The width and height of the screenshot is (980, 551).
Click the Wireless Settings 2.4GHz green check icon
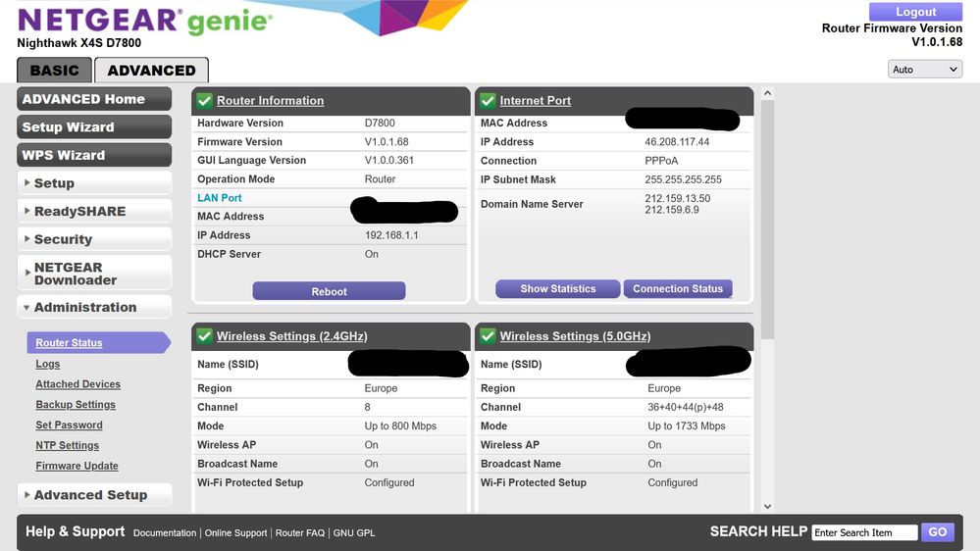coord(204,336)
